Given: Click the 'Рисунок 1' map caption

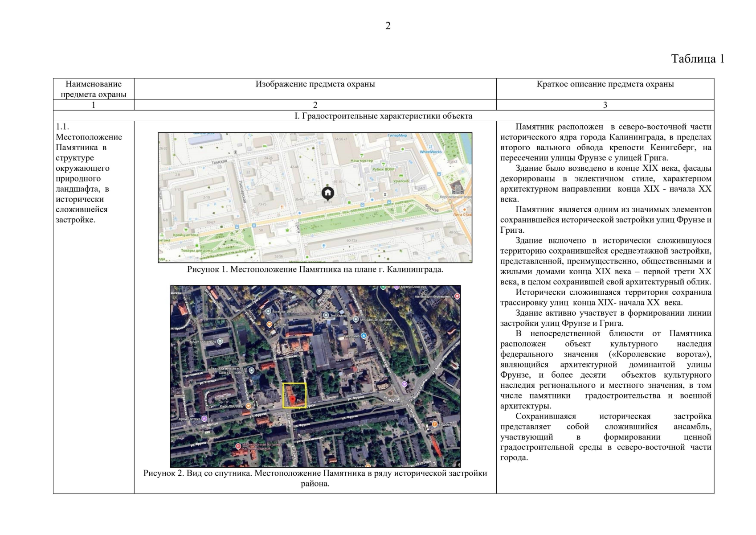Looking at the screenshot, I should [x=315, y=269].
